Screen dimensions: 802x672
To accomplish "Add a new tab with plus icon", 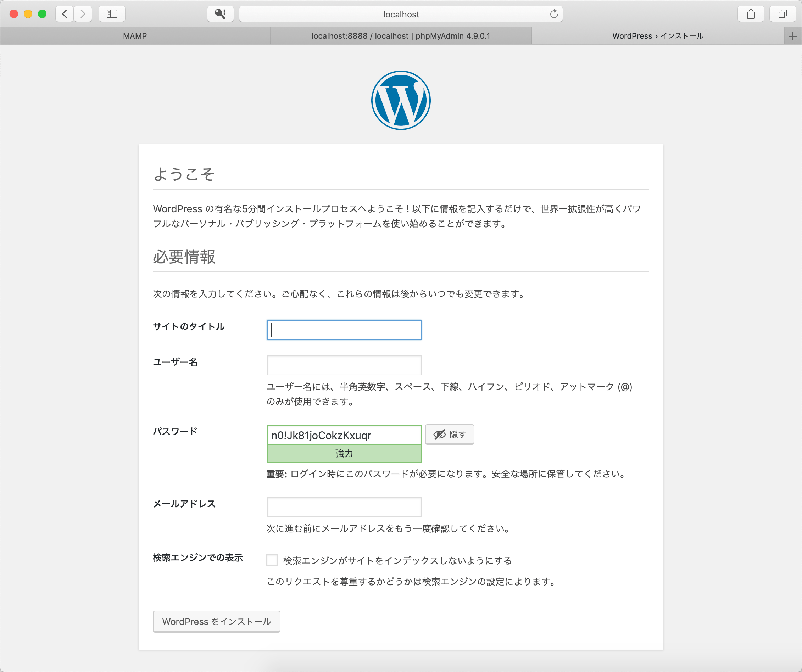I will [792, 36].
